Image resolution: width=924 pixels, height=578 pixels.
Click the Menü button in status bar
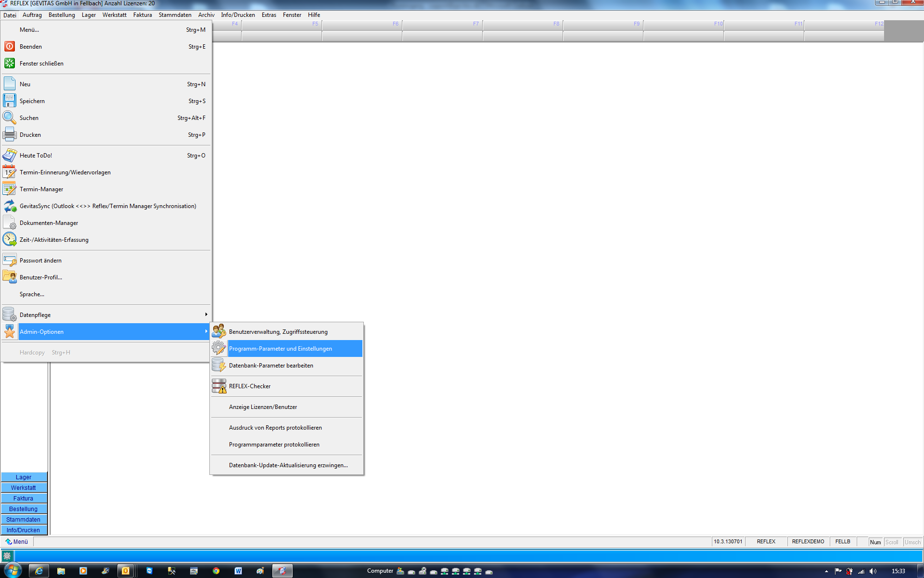coord(17,542)
